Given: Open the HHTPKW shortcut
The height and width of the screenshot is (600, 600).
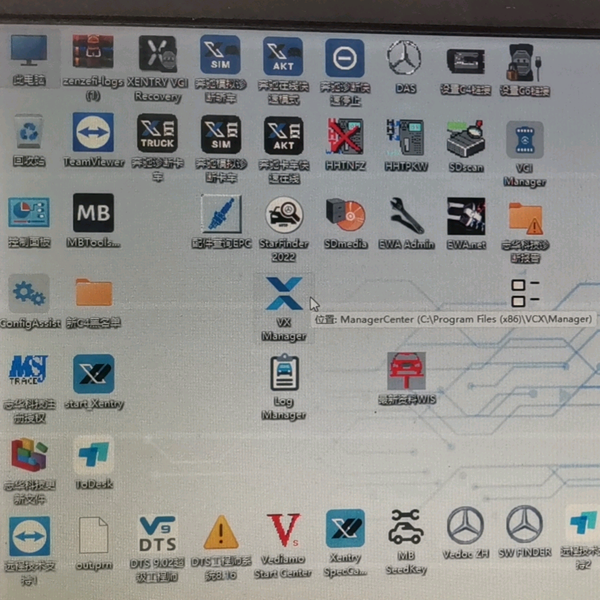Looking at the screenshot, I should 406,137.
